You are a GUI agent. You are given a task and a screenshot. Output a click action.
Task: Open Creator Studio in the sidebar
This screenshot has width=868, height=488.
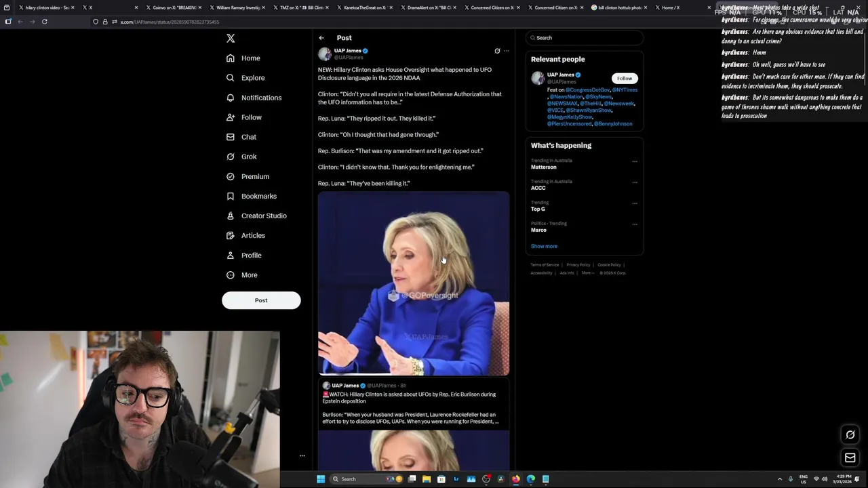(x=256, y=216)
